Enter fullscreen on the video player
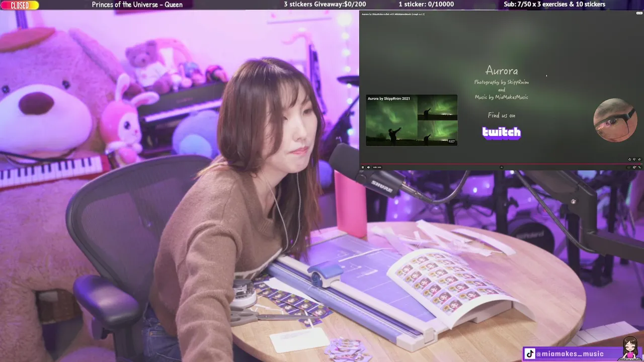This screenshot has width=644, height=362. coord(639,167)
